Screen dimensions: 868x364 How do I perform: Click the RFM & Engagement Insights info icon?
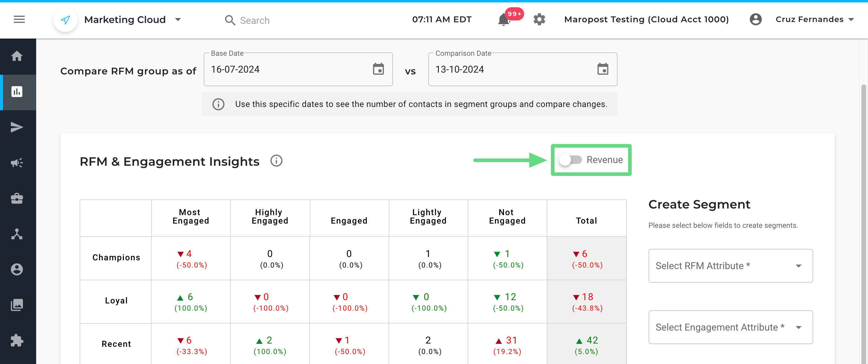[x=276, y=161]
